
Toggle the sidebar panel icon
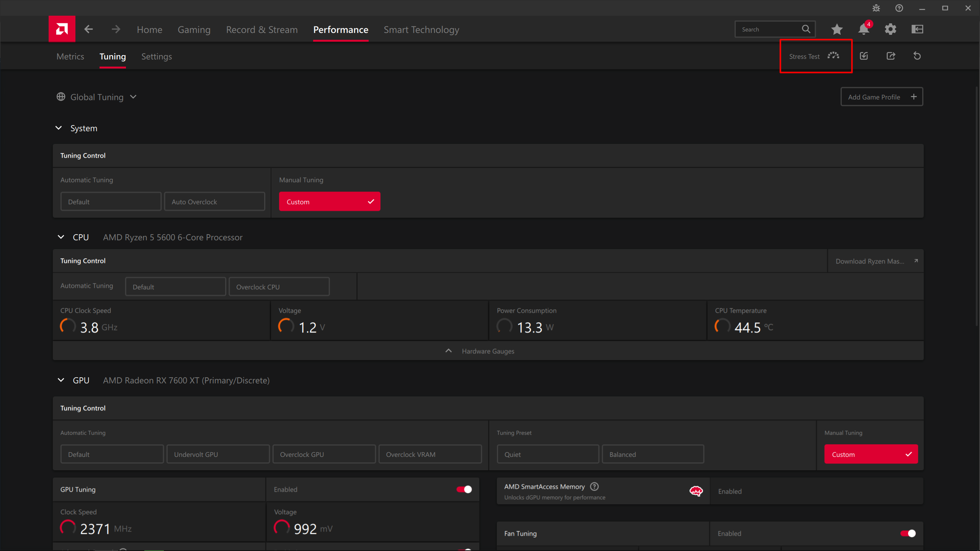(917, 29)
